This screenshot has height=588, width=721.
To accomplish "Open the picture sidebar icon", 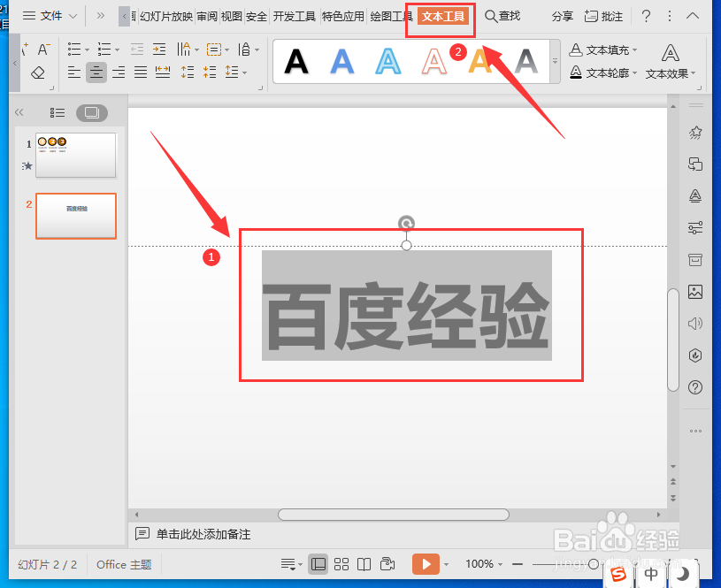I will coord(695,292).
